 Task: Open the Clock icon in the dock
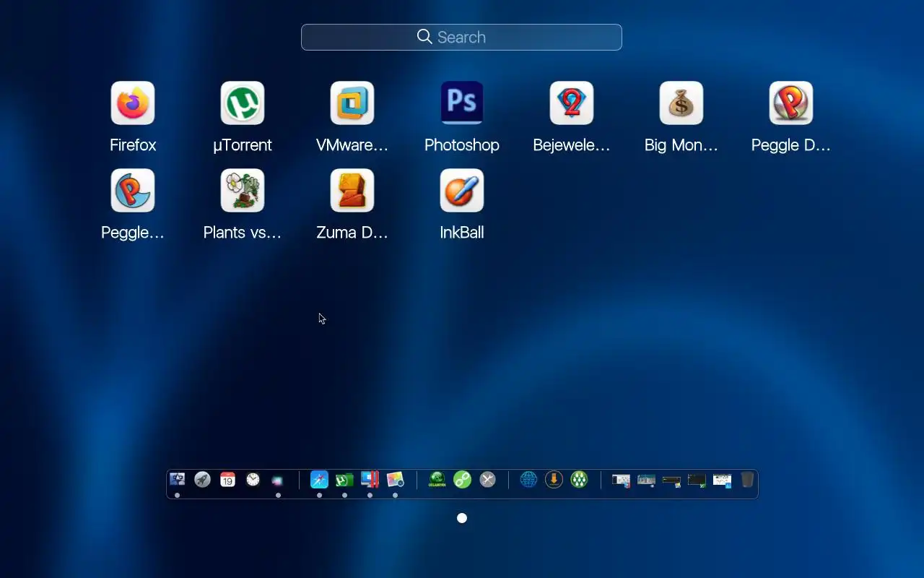pos(253,480)
